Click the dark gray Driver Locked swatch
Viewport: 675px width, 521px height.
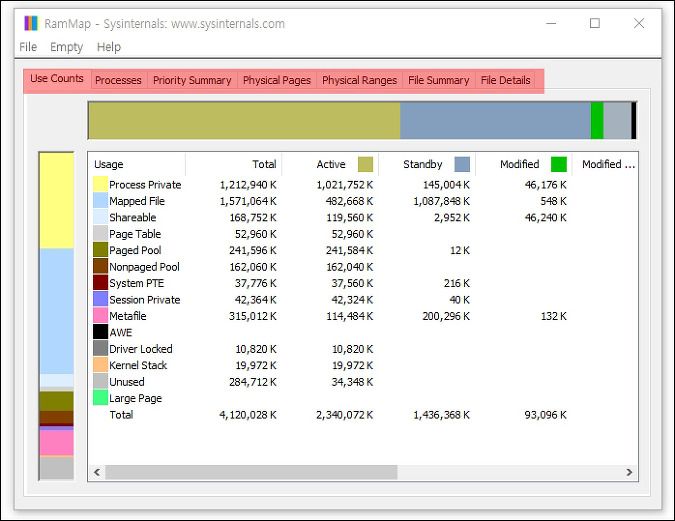coord(100,348)
